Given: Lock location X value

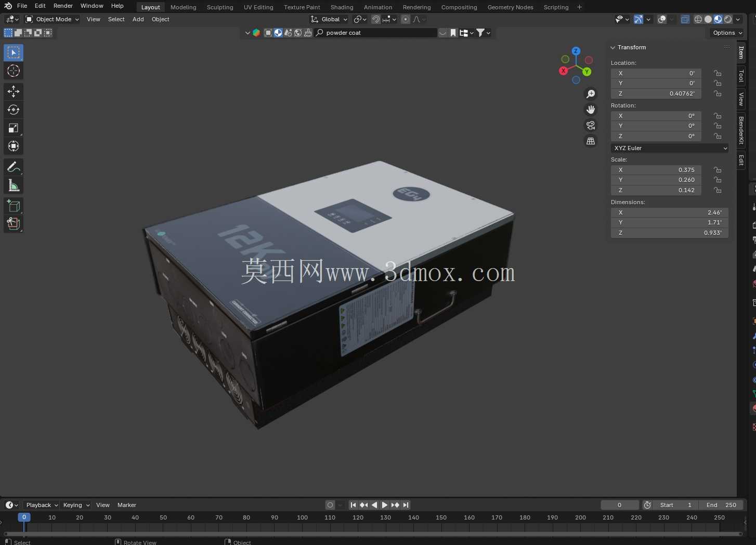Looking at the screenshot, I should (718, 73).
